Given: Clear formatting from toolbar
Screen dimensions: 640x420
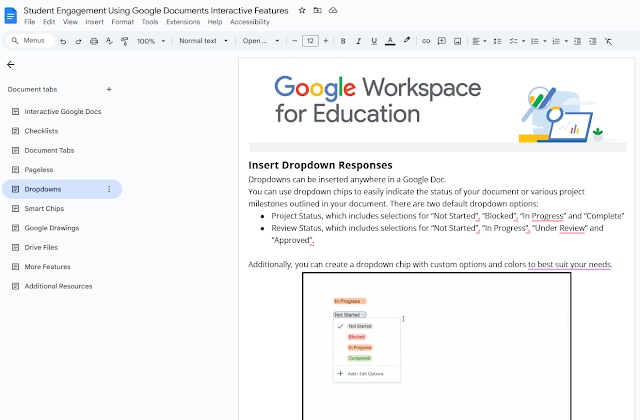Looking at the screenshot, I should [x=608, y=41].
